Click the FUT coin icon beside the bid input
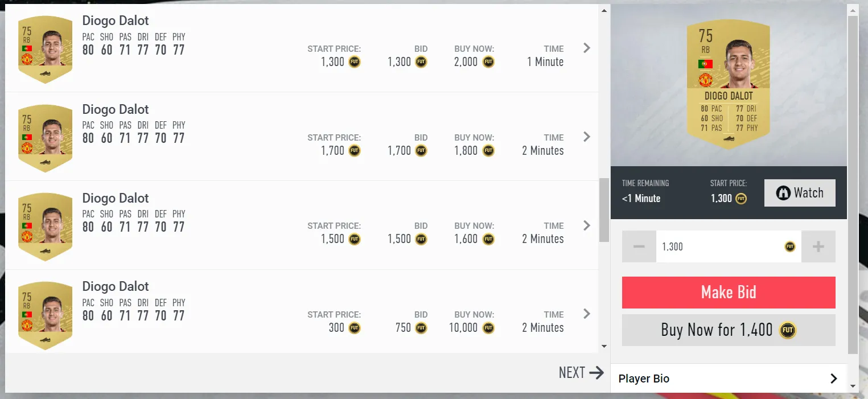The width and height of the screenshot is (868, 399). coord(789,246)
